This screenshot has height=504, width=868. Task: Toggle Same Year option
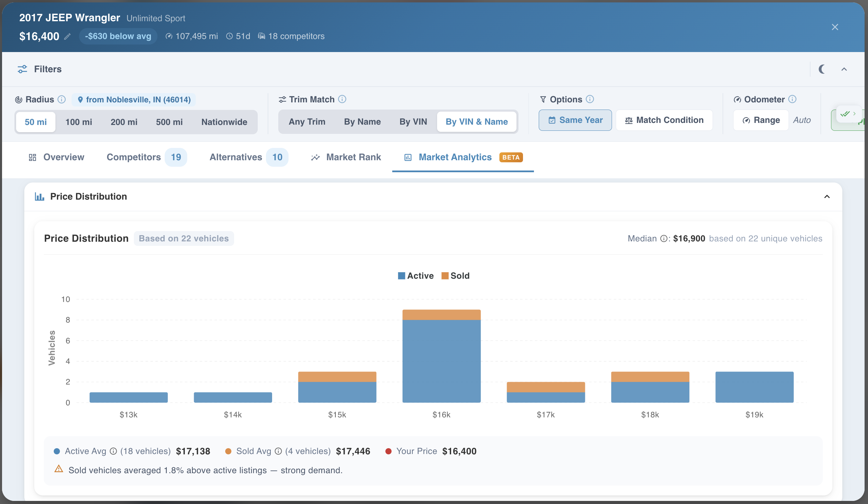click(x=575, y=120)
